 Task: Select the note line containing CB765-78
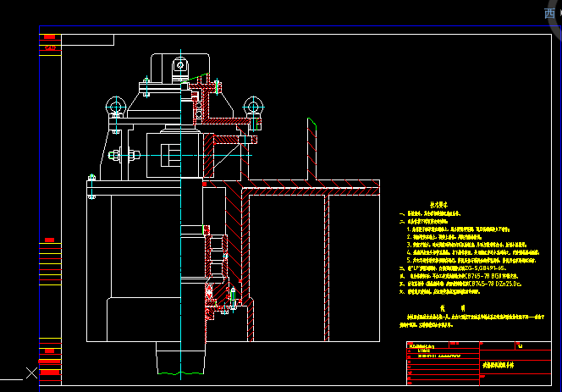[x=459, y=276]
